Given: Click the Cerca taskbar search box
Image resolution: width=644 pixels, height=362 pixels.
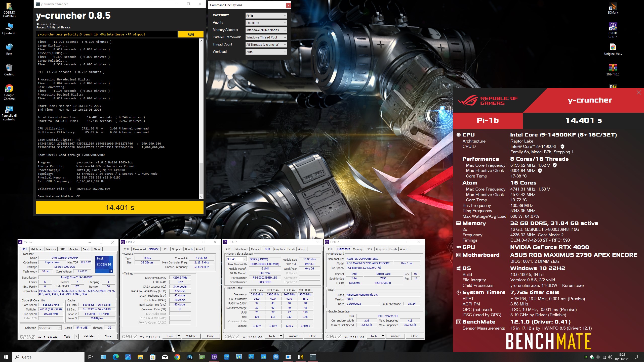Looking at the screenshot, I should coord(48,357).
